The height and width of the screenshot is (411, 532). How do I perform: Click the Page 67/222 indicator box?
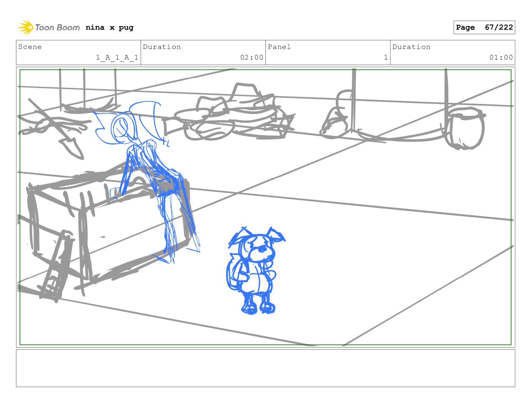(484, 27)
